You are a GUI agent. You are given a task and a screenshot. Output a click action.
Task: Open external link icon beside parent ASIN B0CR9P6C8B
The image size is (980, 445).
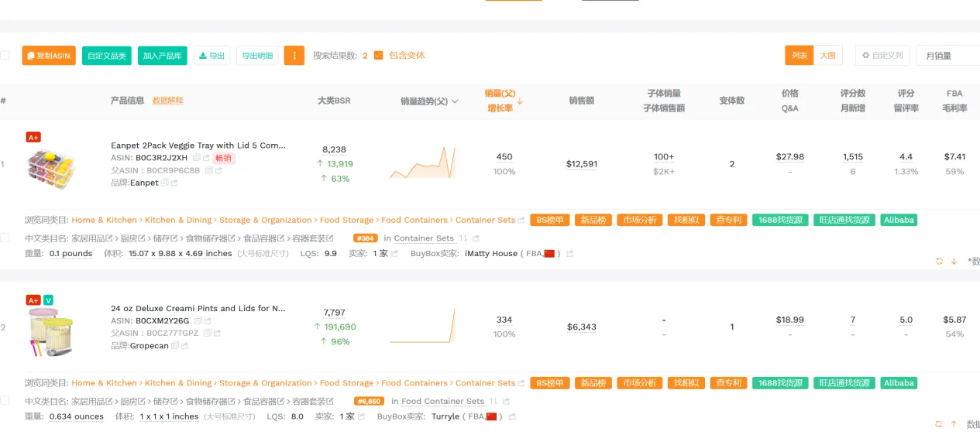[218, 170]
